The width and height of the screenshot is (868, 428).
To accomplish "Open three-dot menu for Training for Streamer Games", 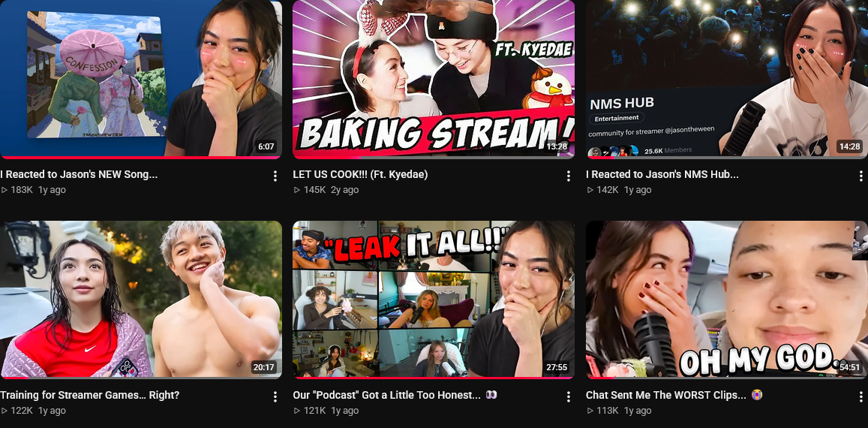I will [275, 396].
